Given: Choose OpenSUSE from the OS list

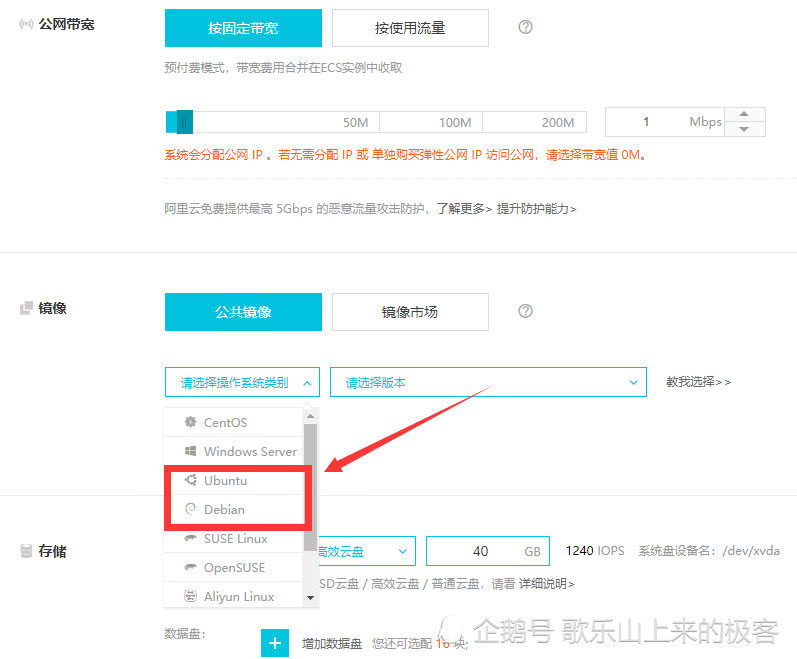Looking at the screenshot, I should coord(234,568).
